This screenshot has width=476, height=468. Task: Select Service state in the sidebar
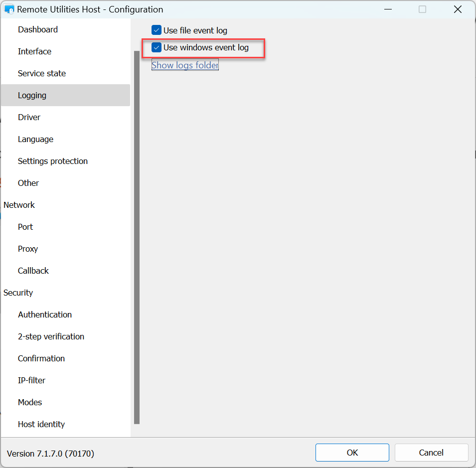(x=66, y=73)
